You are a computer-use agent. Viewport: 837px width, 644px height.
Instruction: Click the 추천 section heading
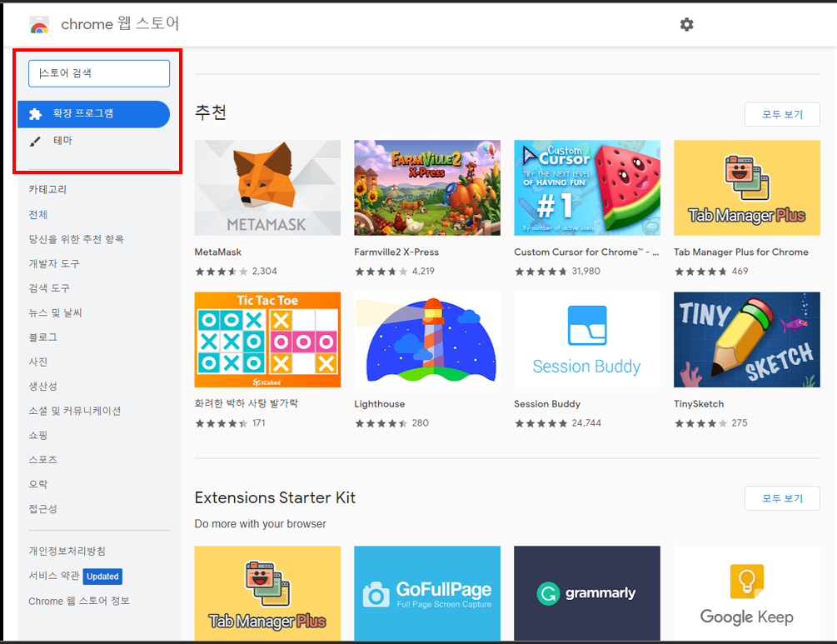[x=211, y=112]
